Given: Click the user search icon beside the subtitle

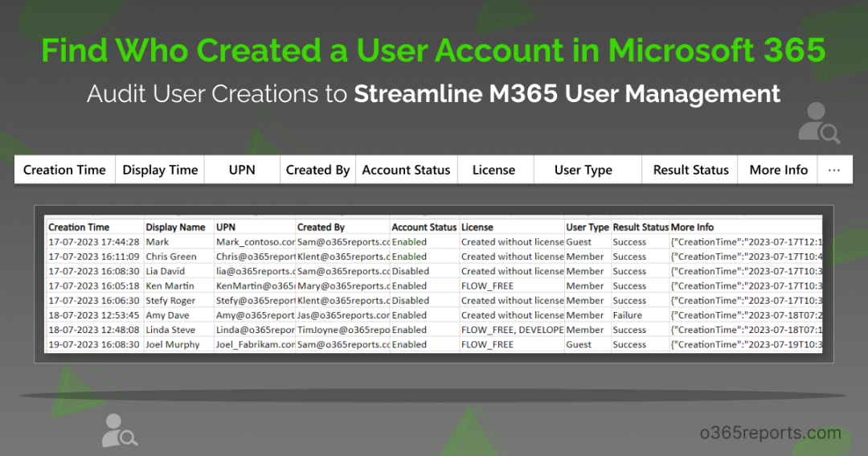Looking at the screenshot, I should (819, 123).
